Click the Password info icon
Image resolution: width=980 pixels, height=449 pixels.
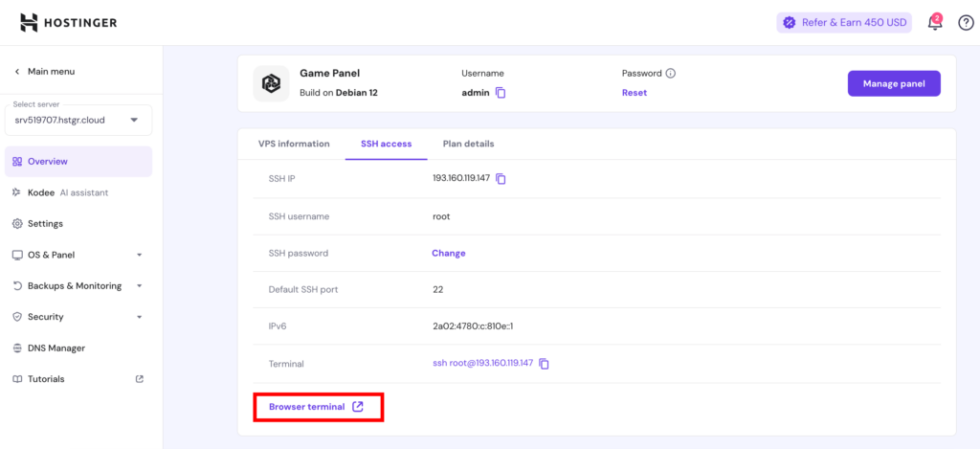671,73
